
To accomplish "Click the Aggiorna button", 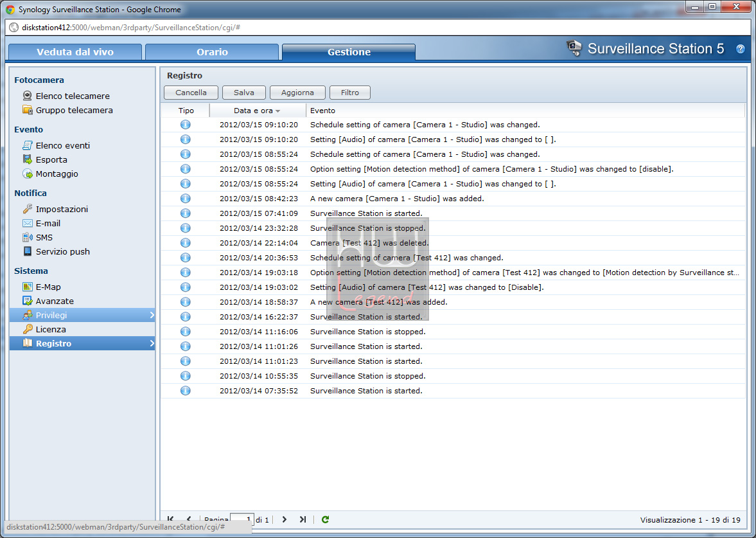I will coord(297,92).
